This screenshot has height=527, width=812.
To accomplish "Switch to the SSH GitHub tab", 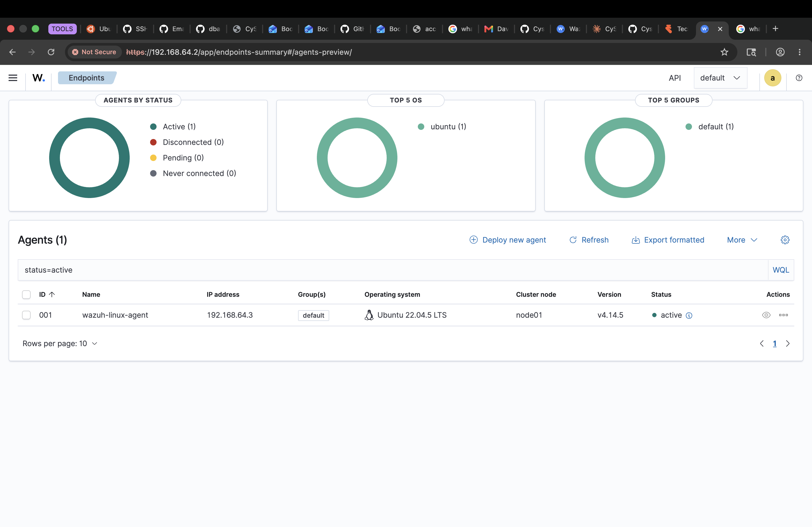I will point(135,29).
